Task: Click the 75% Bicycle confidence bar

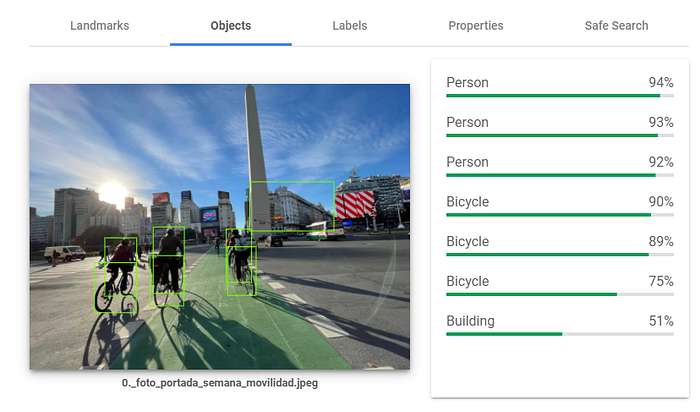Action: pos(560,294)
